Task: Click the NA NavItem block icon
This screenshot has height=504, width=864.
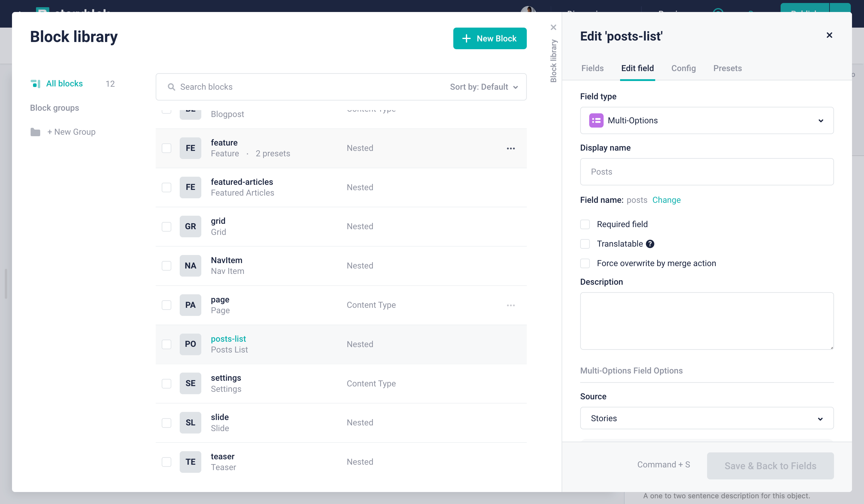Action: click(190, 266)
